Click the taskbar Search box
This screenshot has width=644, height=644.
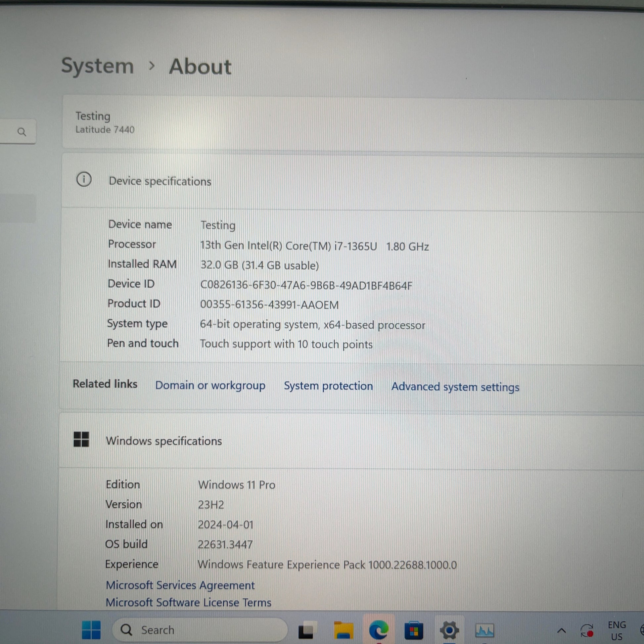point(200,630)
